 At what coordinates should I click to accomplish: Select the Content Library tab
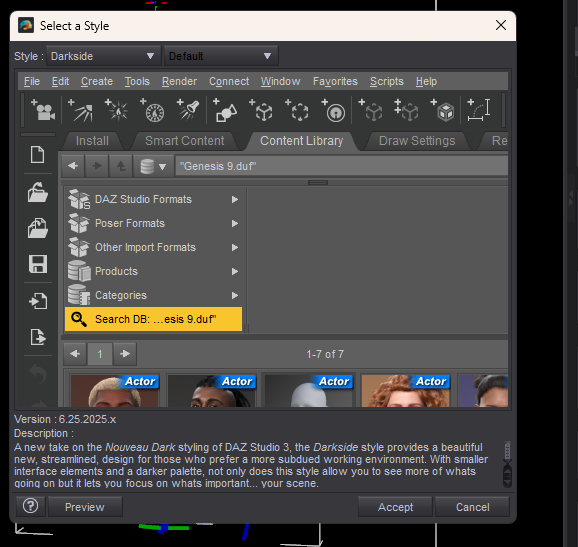pyautogui.click(x=302, y=141)
